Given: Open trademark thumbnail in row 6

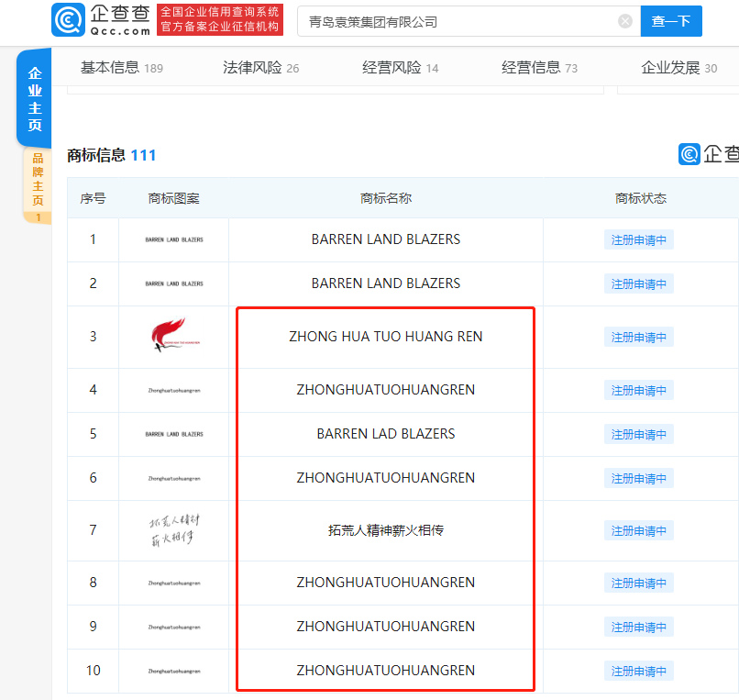Looking at the screenshot, I should [174, 478].
